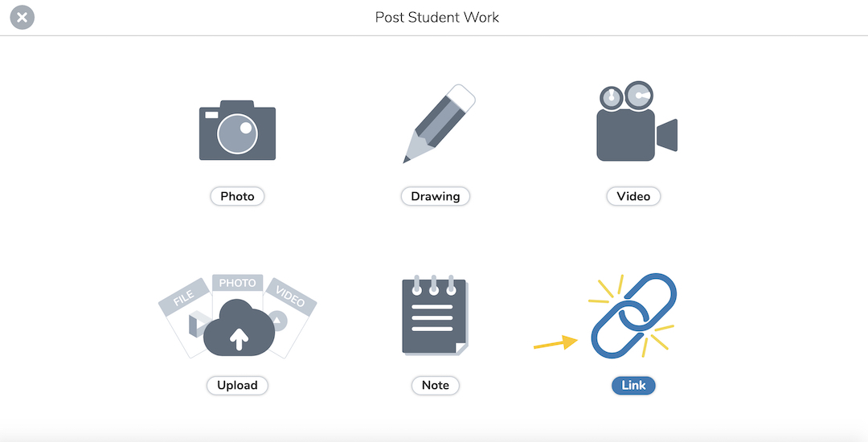Screen dimensions: 868x442
Task: Open the Upload label button
Action: 237,386
